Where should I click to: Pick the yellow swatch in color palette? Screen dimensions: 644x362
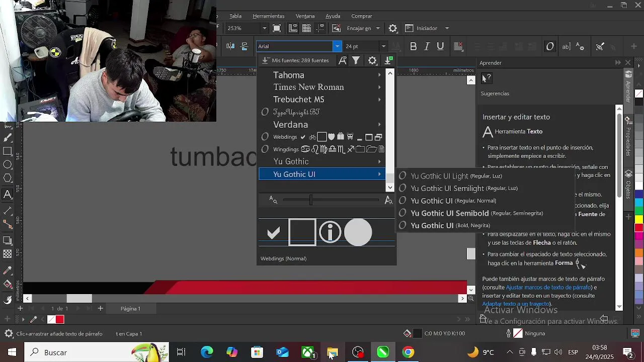coord(639,219)
